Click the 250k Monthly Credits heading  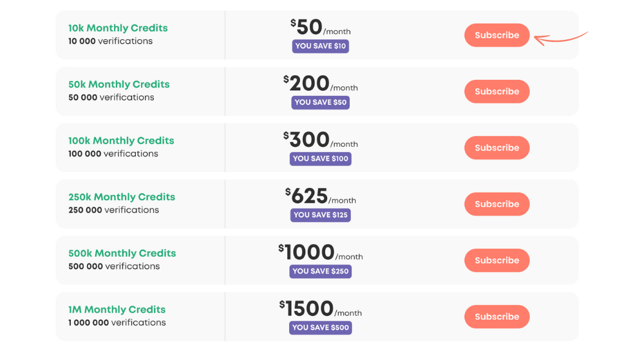point(122,197)
